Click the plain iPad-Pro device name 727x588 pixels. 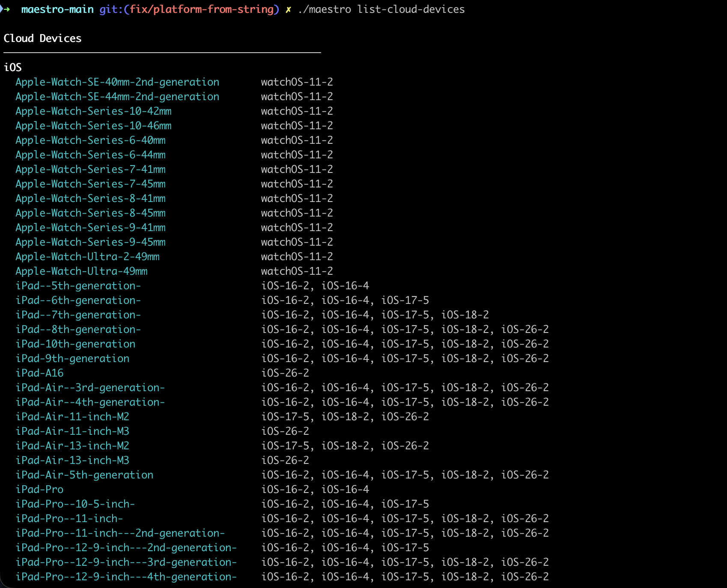pos(39,490)
